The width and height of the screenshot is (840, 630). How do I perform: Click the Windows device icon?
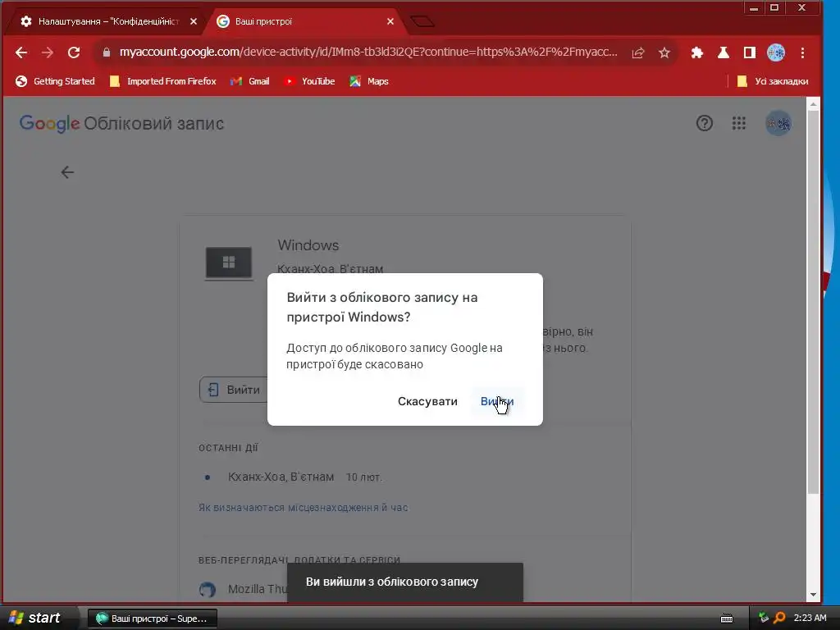[x=229, y=262]
